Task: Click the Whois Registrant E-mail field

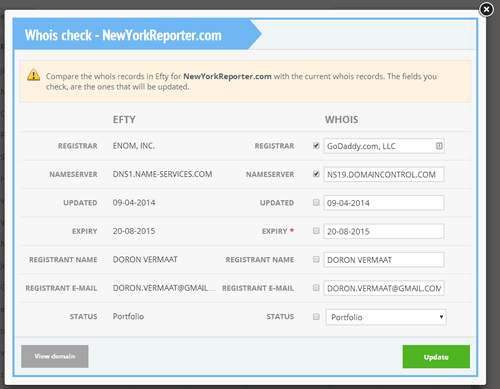Action: [x=384, y=288]
